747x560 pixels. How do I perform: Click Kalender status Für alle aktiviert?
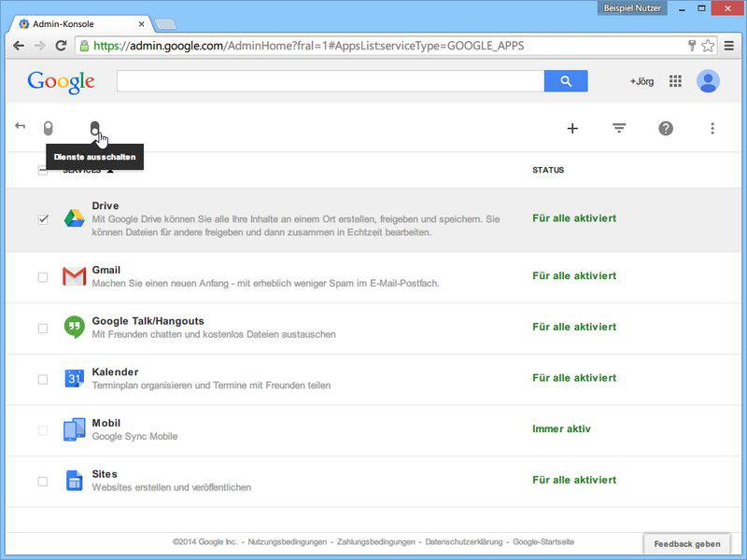(574, 378)
